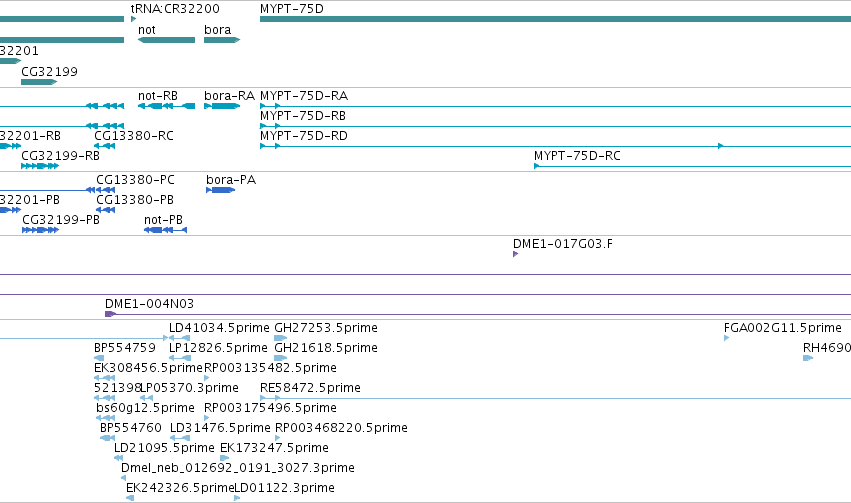The height and width of the screenshot is (503, 851).
Task: Select the EK242326.5prime EST label
Action: [x=180, y=488]
